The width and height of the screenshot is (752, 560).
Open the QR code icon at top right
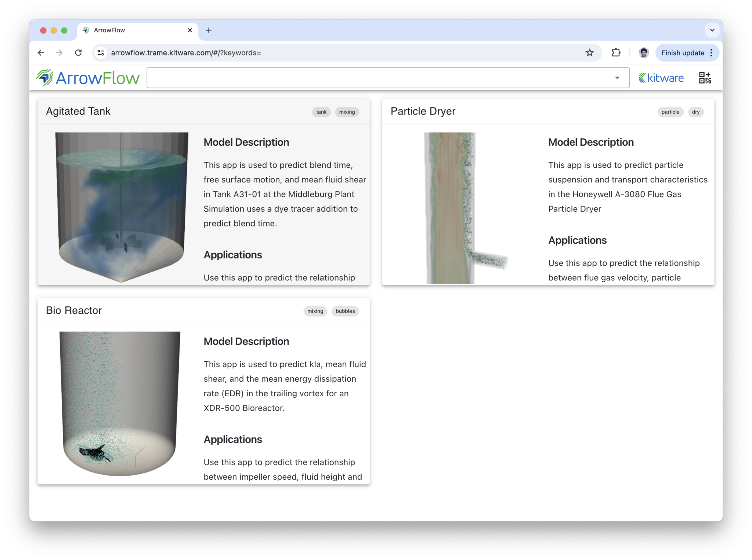pyautogui.click(x=705, y=77)
